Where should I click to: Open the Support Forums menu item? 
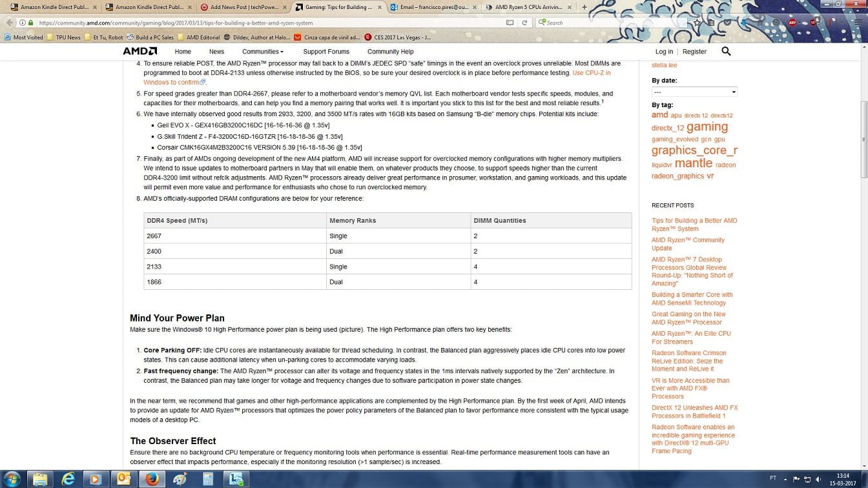tap(326, 52)
